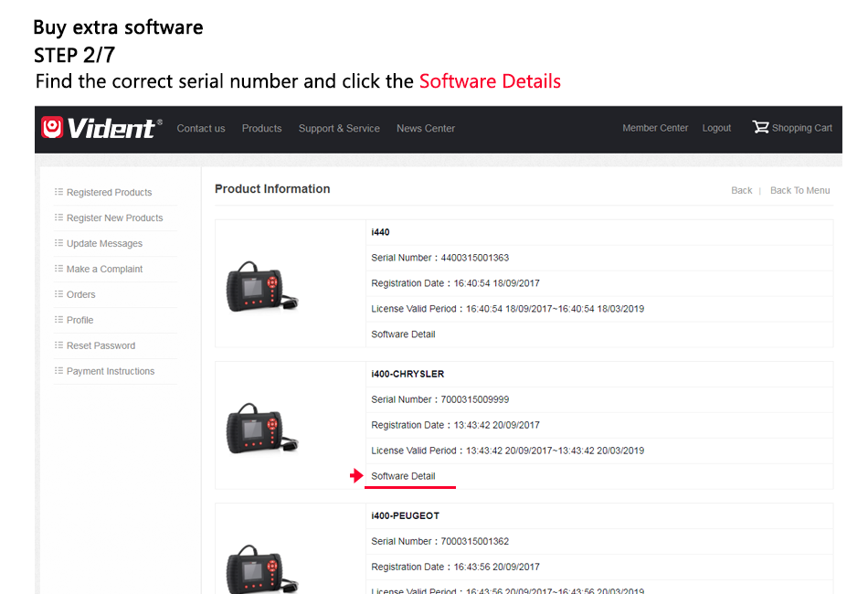
Task: Open Shopping Cart link
Action: (802, 128)
